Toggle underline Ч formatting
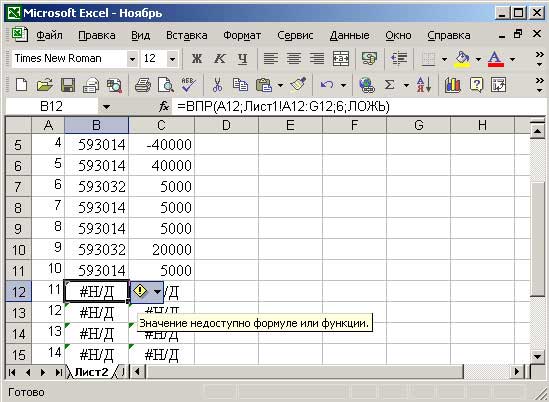549x402 pixels. pyautogui.click(x=242, y=58)
